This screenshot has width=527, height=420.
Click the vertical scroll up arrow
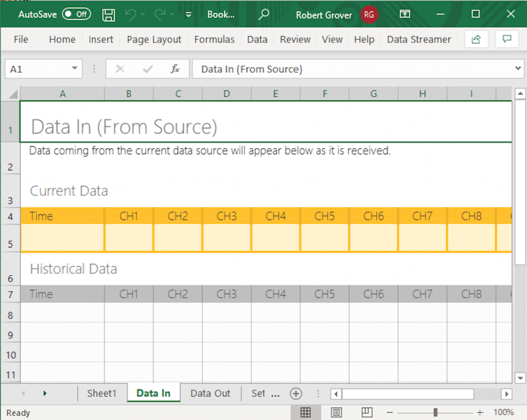click(x=520, y=93)
